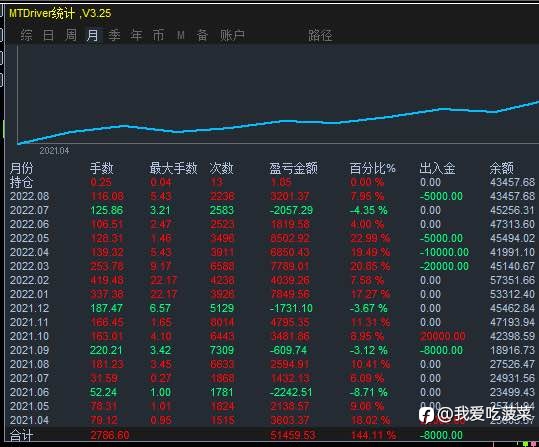Image resolution: width=539 pixels, height=447 pixels.
Task: Open the M tab
Action: 181,35
